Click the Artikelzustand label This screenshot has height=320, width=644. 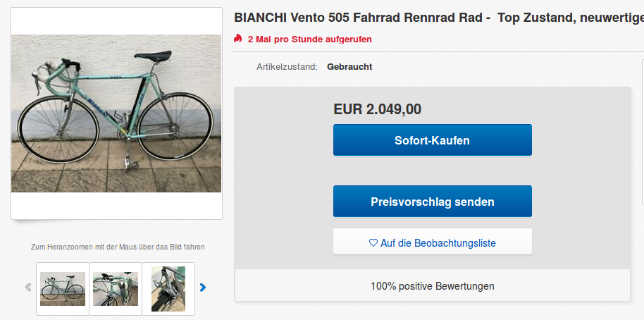pos(287,67)
